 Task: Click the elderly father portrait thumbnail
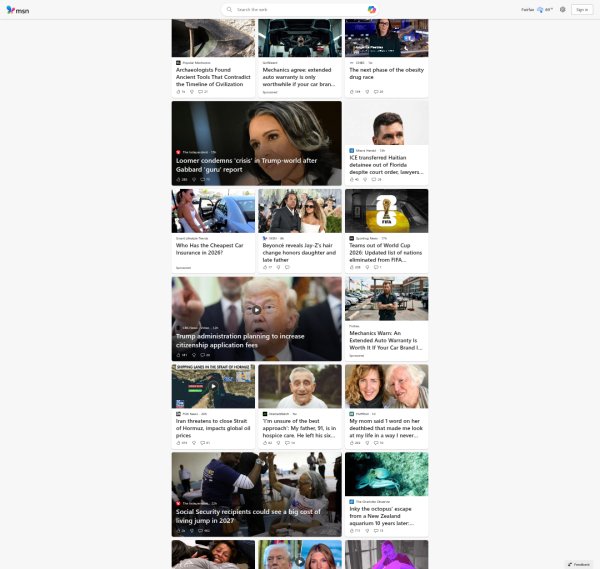tap(300, 386)
